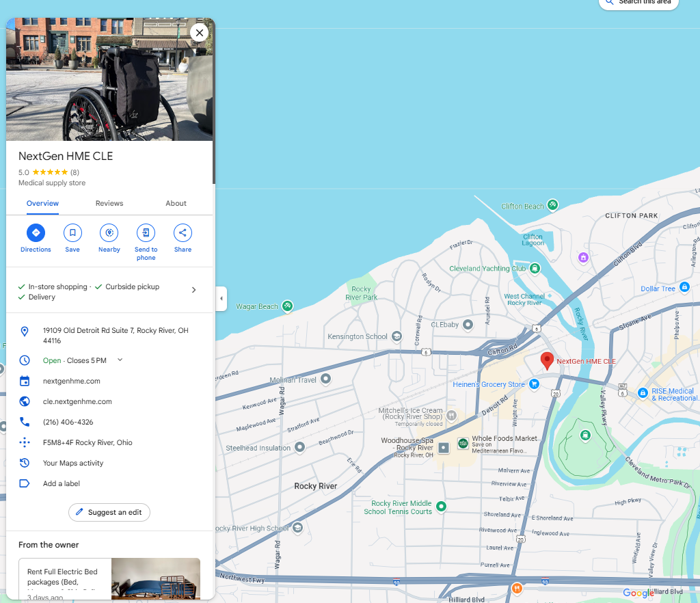
Task: Click the purple marker near Clifton Blvd
Action: tap(583, 258)
